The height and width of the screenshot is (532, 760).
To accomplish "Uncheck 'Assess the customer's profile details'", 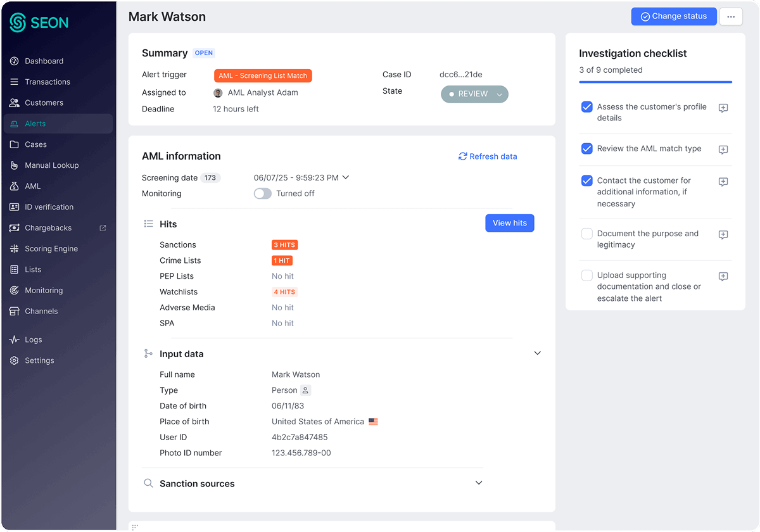I will pos(586,108).
